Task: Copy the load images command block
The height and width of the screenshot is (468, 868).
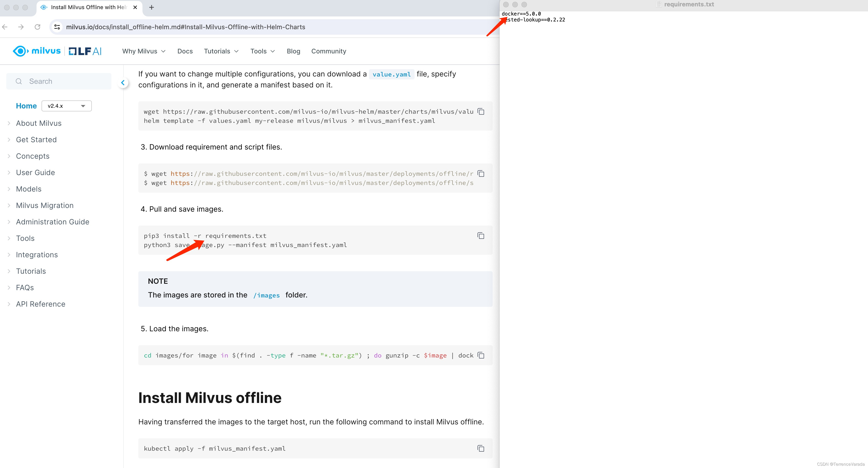Action: point(481,355)
